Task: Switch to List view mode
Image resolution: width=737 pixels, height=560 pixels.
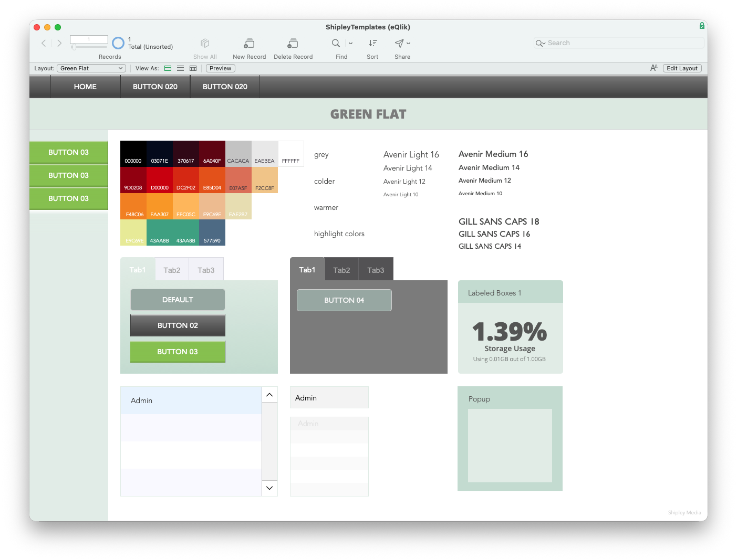Action: 181,68
